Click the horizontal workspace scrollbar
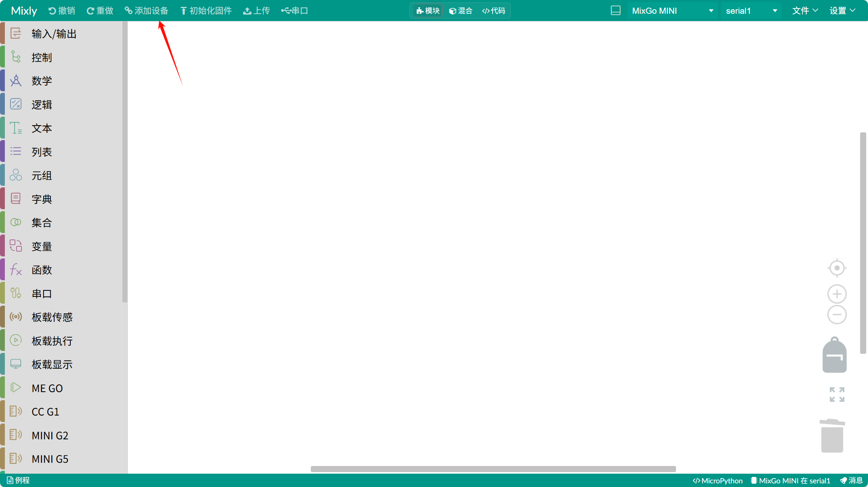This screenshot has height=487, width=868. tap(493, 469)
